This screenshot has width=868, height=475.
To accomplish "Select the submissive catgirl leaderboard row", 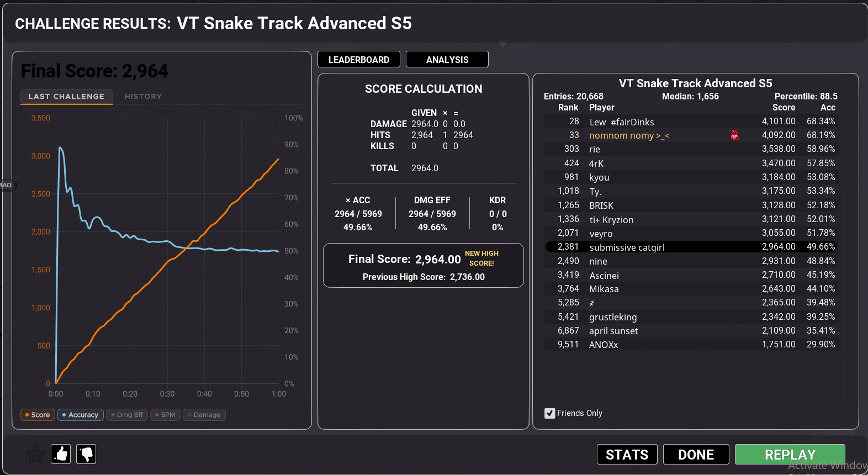I will 691,247.
